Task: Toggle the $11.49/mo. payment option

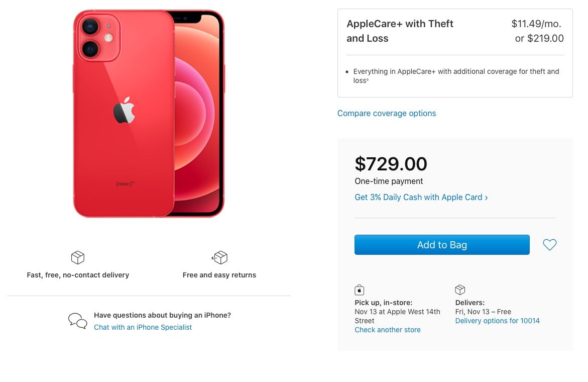Action: point(536,24)
